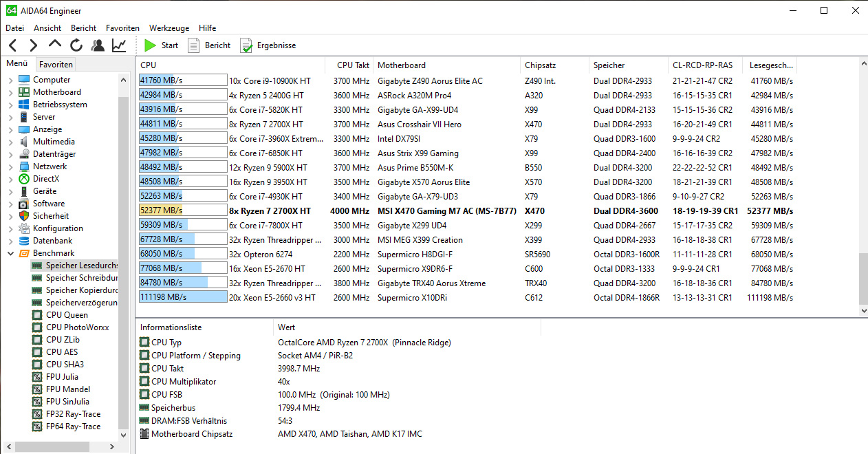
Task: Click the graph chart toolbar icon
Action: 119,45
